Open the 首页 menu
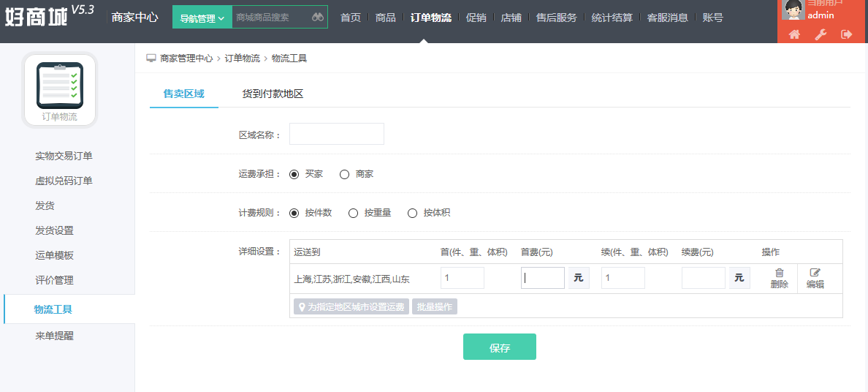The image size is (868, 392). (351, 18)
